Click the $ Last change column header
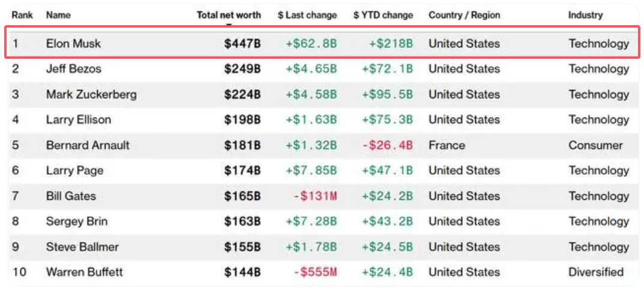 click(x=307, y=15)
